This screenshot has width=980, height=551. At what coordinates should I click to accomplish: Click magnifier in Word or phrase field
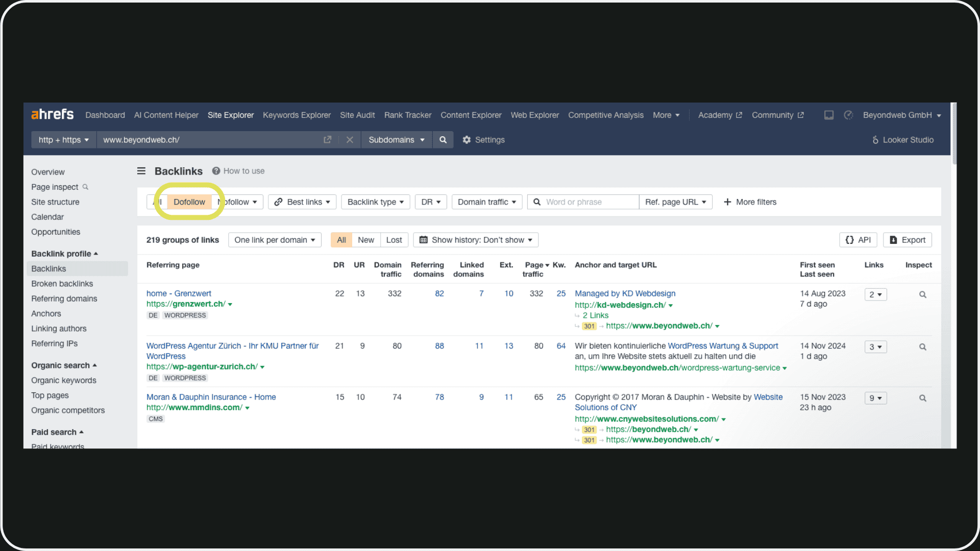(537, 202)
